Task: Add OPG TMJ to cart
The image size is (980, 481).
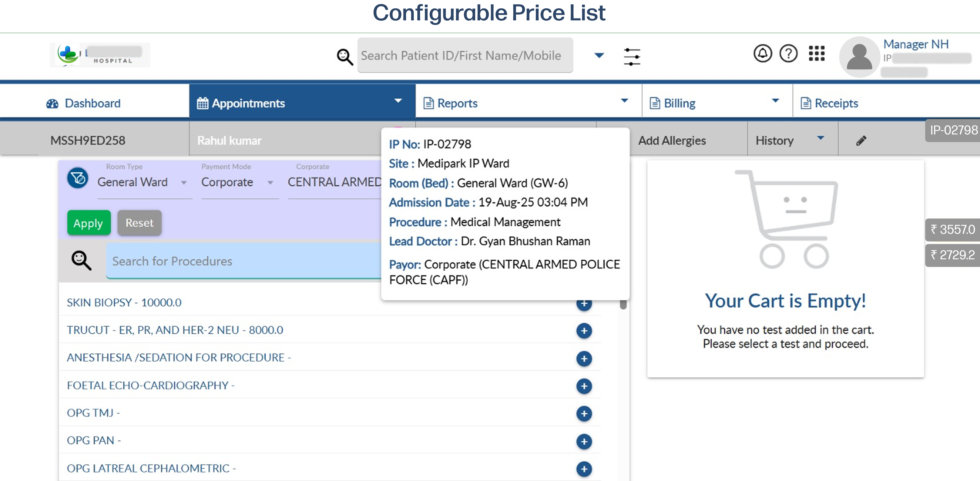Action: point(584,413)
